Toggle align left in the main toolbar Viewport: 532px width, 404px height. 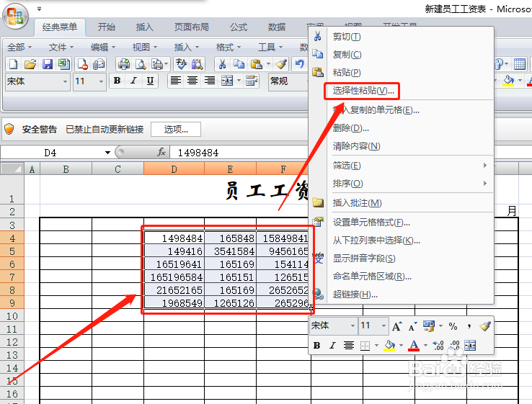point(175,81)
